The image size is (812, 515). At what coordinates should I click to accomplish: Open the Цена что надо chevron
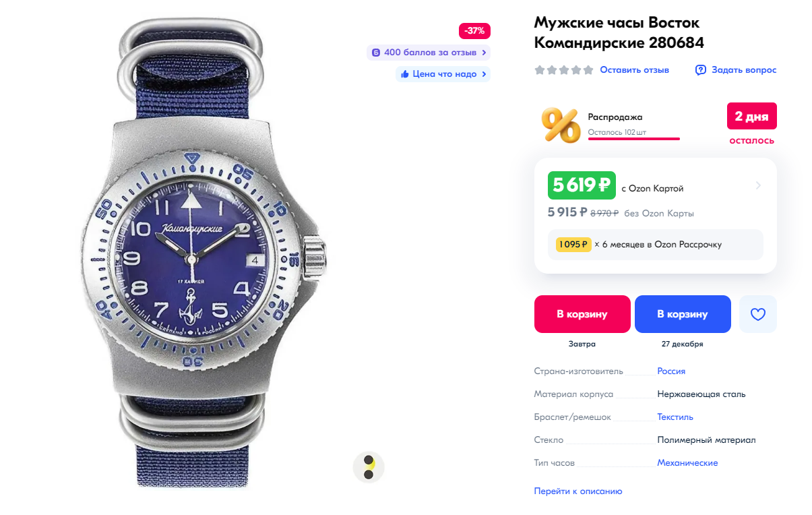(484, 74)
